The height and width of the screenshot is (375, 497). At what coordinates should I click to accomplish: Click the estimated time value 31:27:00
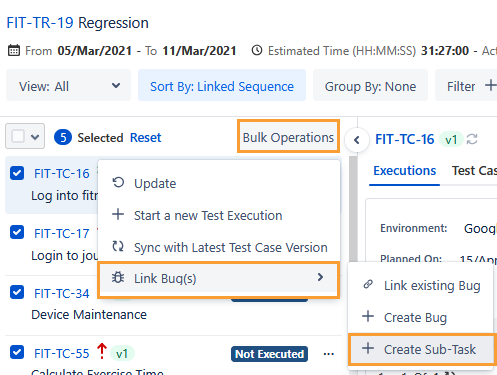[x=445, y=51]
